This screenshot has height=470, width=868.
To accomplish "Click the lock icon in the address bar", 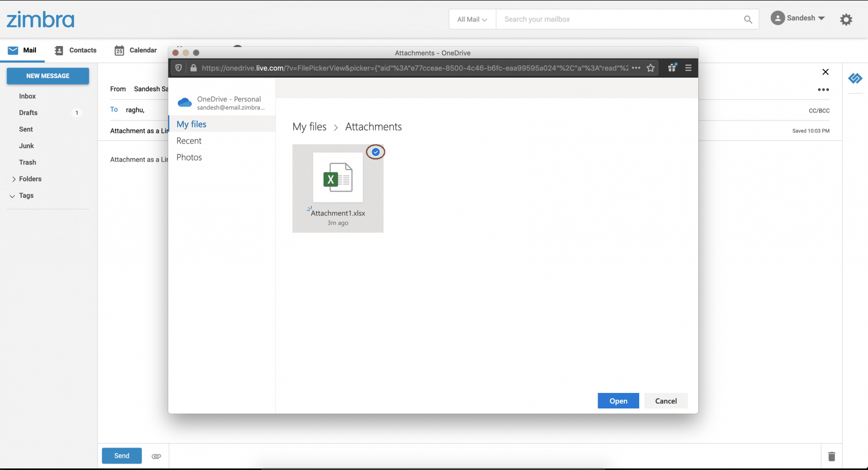I will click(x=193, y=68).
